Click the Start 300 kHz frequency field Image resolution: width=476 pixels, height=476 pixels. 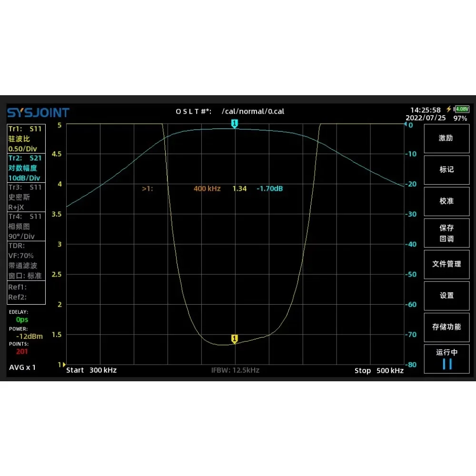91,370
